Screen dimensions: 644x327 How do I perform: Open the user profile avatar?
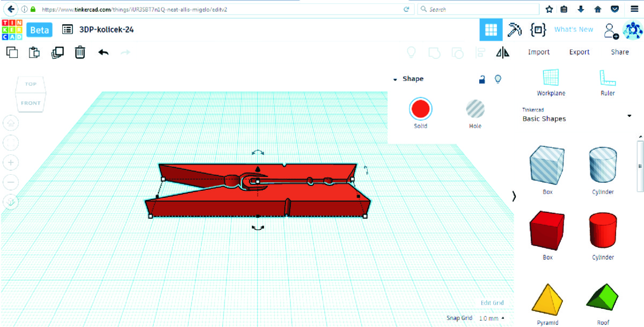click(632, 30)
